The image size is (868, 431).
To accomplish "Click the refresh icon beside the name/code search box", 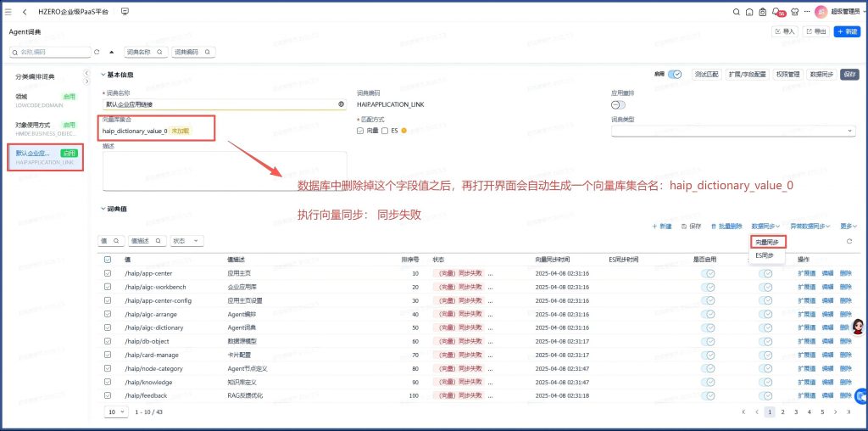I will [97, 52].
